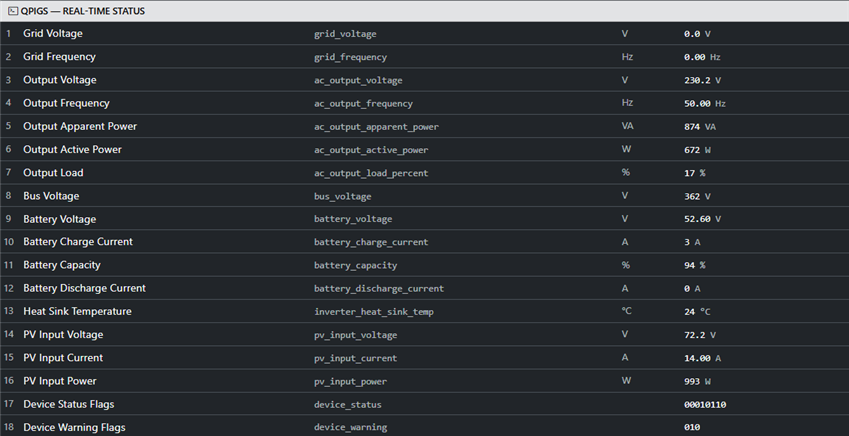The image size is (849, 436).
Task: Click the '17 %' output load value
Action: [694, 173]
